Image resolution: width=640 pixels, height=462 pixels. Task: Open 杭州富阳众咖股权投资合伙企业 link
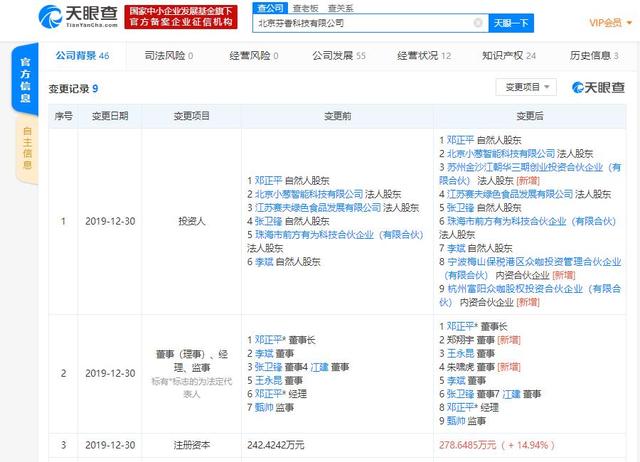click(530, 295)
